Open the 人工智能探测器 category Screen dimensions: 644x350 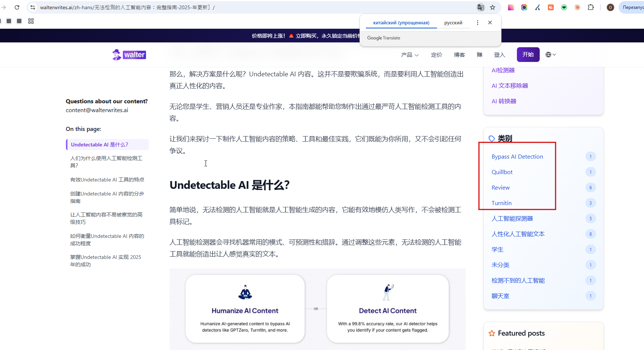[512, 219]
